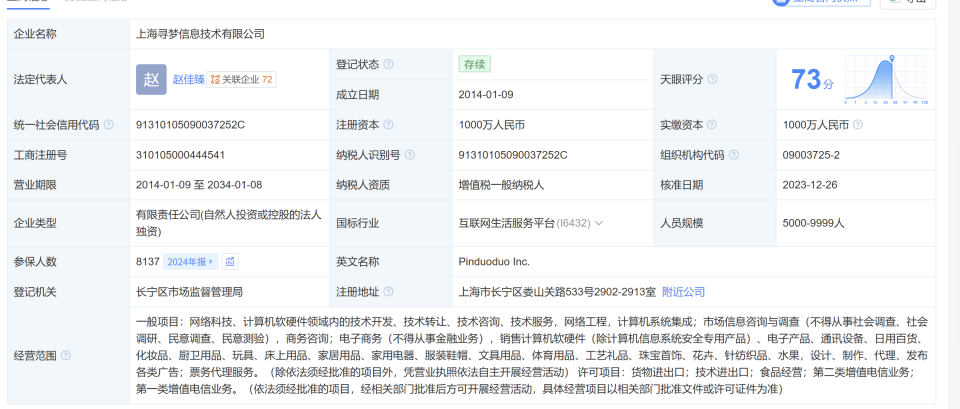
Task: Click approval date 2023-12-26
Action: [810, 185]
